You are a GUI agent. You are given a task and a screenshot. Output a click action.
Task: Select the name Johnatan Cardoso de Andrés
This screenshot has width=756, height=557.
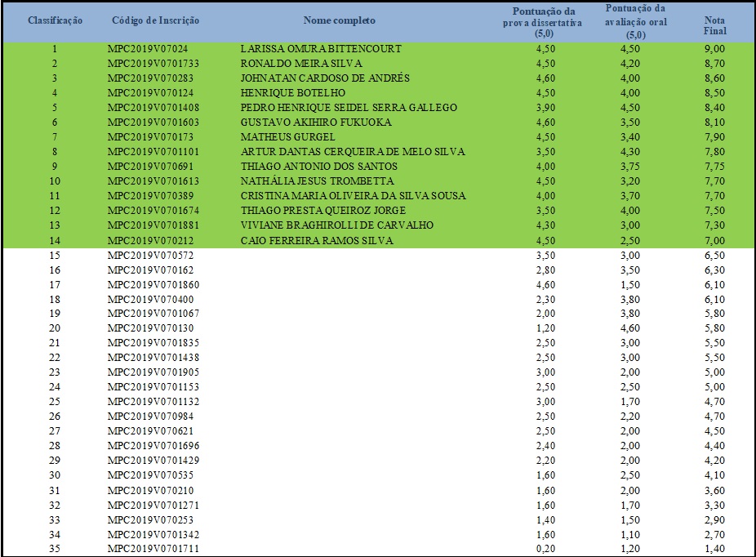click(x=325, y=78)
